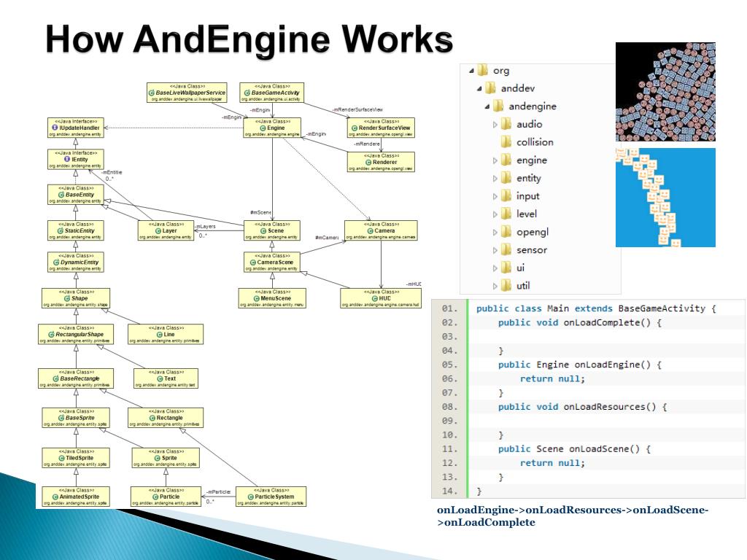Click 'public Engine onLoadEngine()' code line
The height and width of the screenshot is (560, 747).
click(x=580, y=365)
